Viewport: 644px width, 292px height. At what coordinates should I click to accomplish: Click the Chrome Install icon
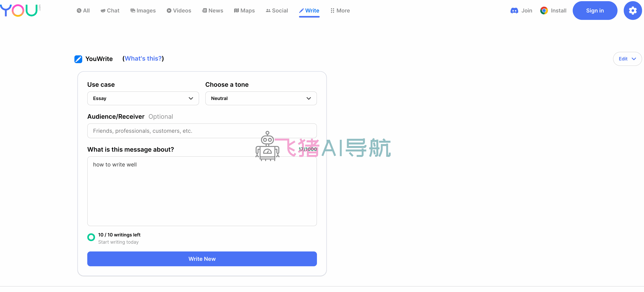[544, 11]
